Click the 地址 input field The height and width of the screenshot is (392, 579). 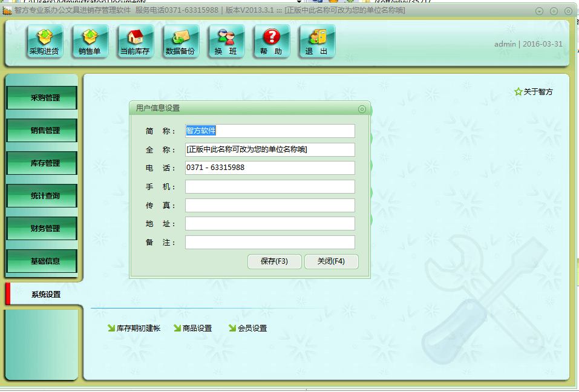click(270, 224)
